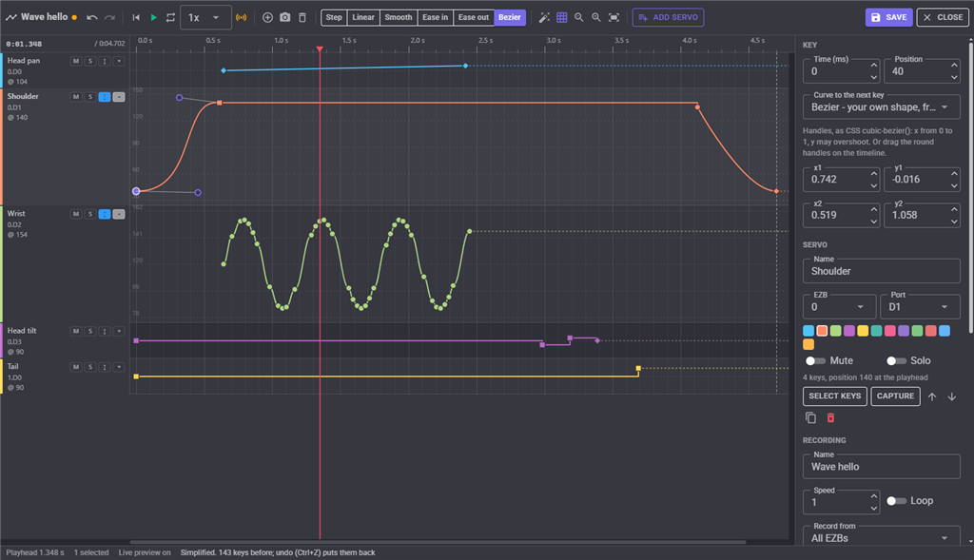974x560 pixels.
Task: Select the Smooth curve type
Action: [399, 17]
